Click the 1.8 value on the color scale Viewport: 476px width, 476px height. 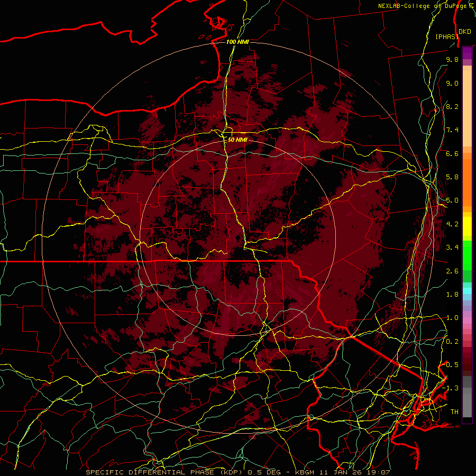452,295
